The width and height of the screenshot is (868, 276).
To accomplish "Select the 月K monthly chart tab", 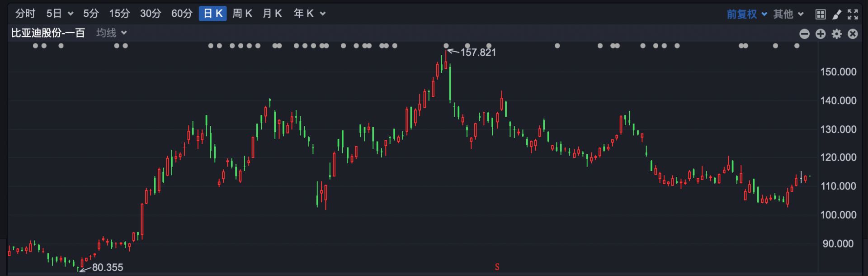I will [272, 14].
